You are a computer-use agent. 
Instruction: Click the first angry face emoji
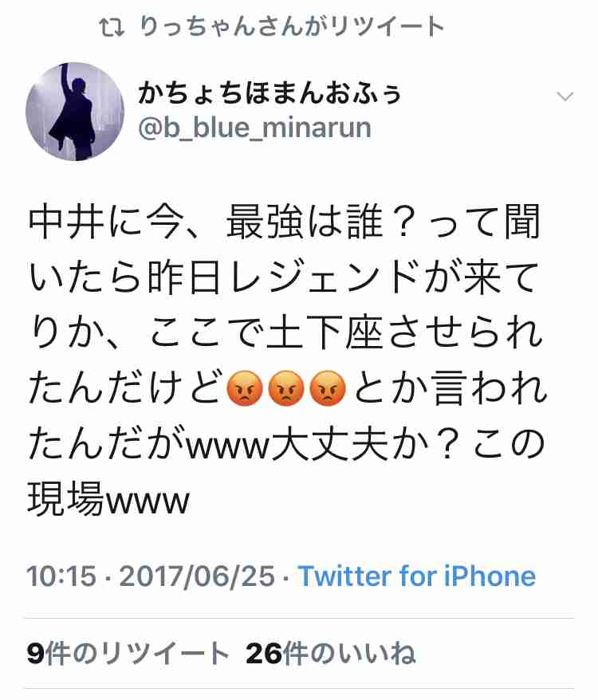[245, 388]
